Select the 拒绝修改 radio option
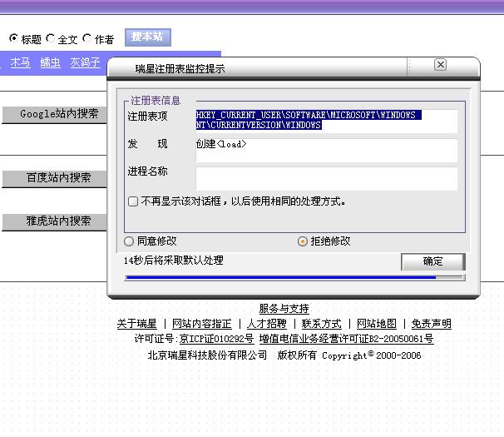The width and height of the screenshot is (504, 437). 303,241
